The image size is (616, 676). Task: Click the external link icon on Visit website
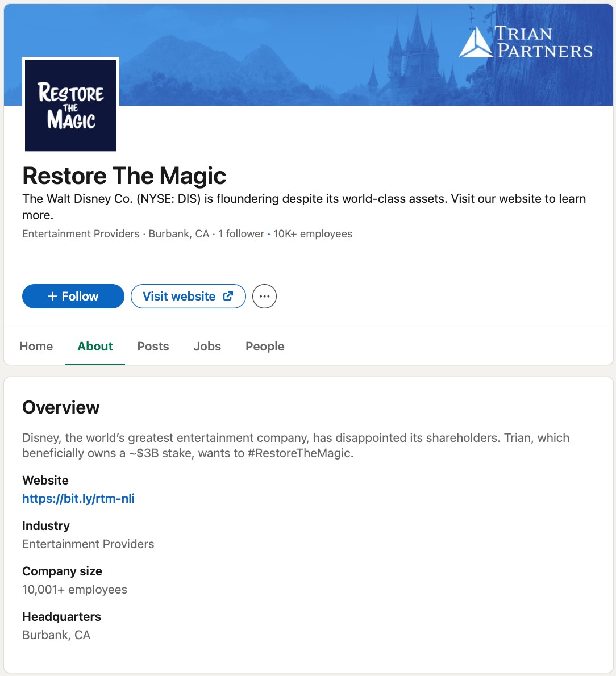228,296
